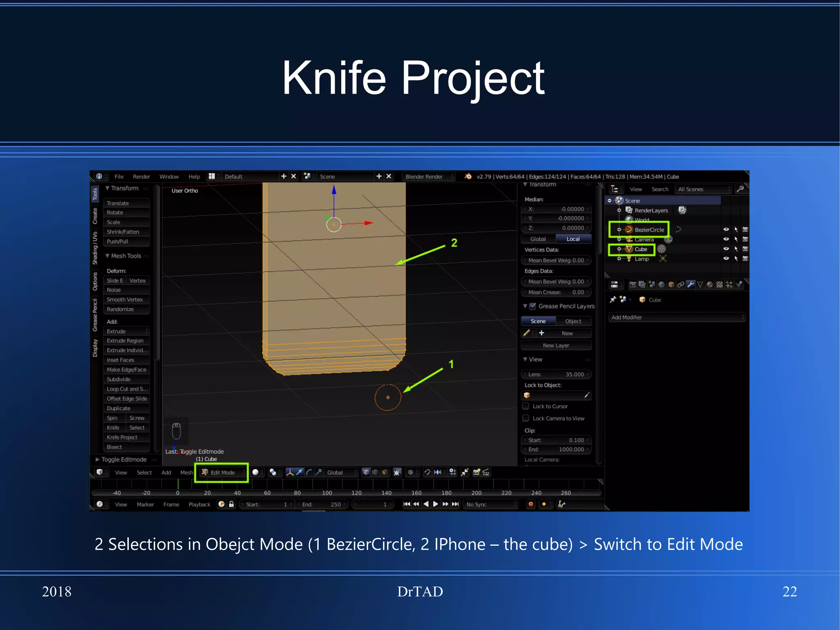840x630 pixels.
Task: Enable Lock Camera to View checkbox
Action: [x=526, y=418]
